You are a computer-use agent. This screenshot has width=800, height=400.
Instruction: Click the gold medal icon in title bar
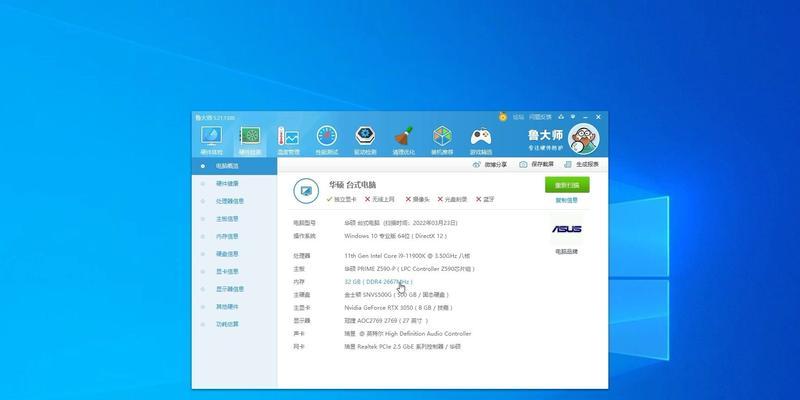tap(503, 117)
